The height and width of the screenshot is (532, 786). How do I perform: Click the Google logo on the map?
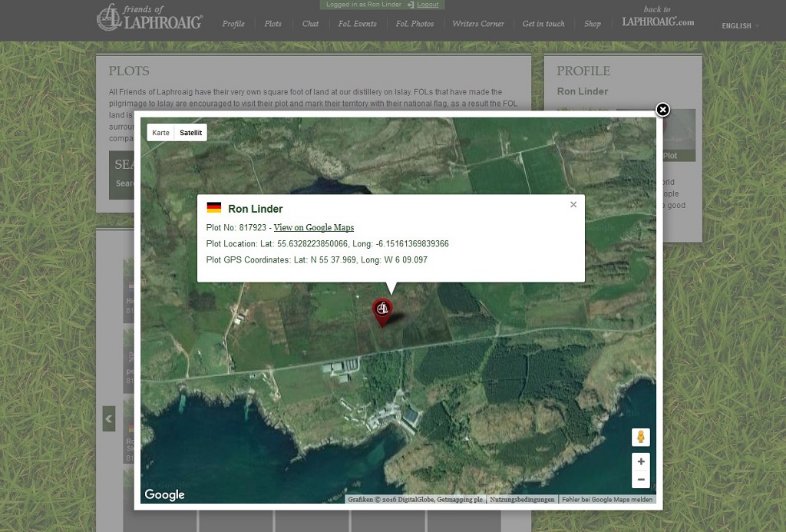pos(165,495)
